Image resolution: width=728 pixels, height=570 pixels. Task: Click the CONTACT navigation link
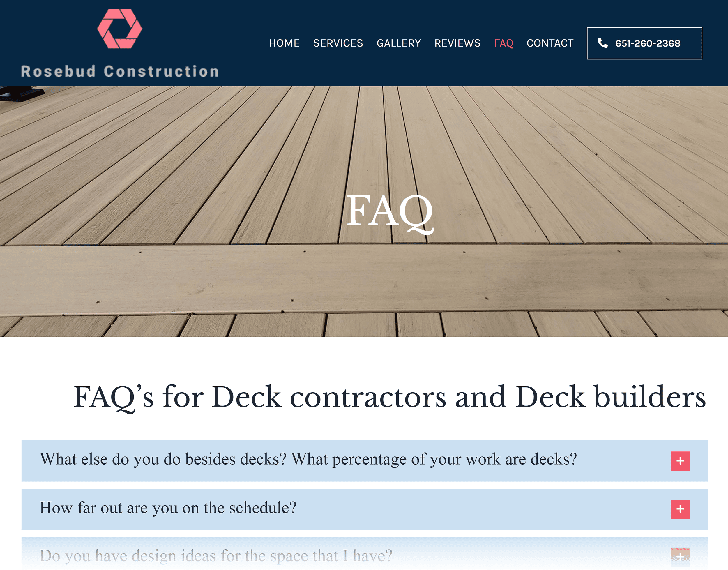(548, 43)
